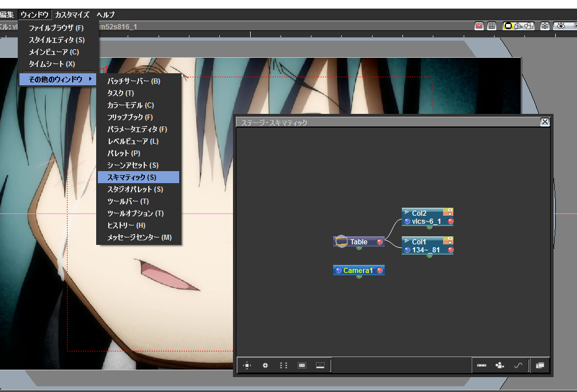Click fit-to-window icon in schematic toolbar
This screenshot has width=577, height=392.
tap(247, 365)
